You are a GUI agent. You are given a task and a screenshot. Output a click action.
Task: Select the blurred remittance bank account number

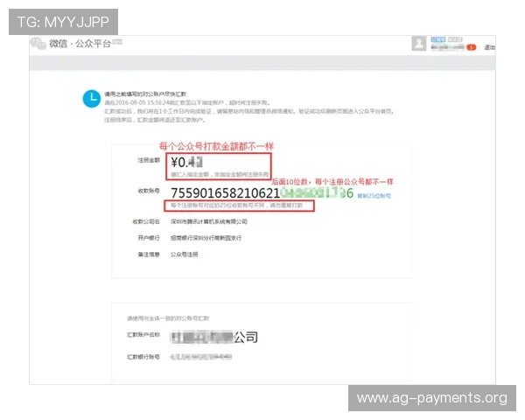pyautogui.click(x=201, y=357)
